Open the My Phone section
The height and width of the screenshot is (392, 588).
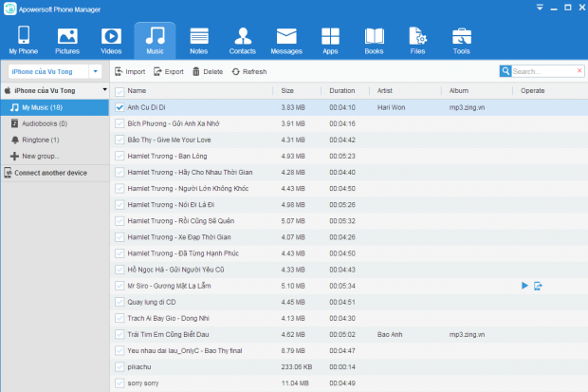click(x=21, y=40)
